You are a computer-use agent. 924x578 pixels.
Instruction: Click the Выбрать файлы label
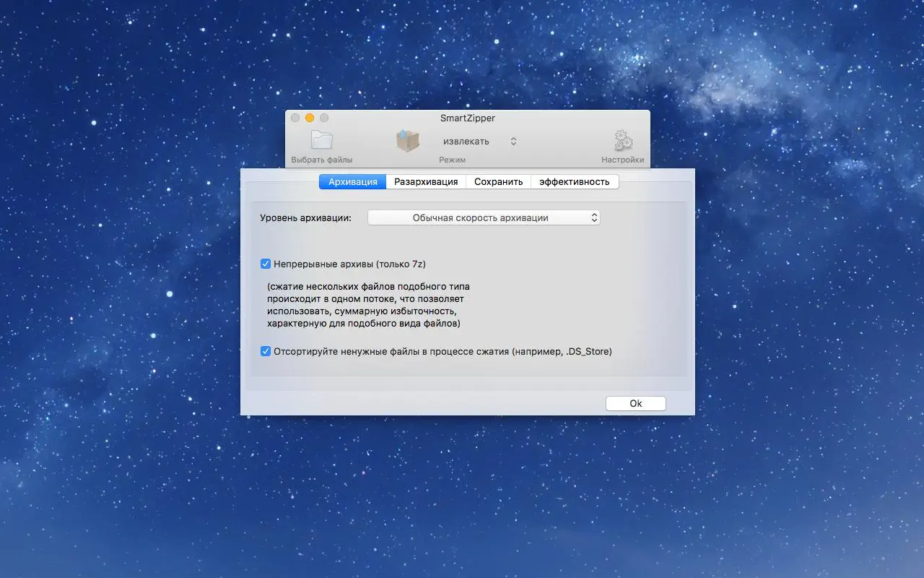click(x=322, y=160)
